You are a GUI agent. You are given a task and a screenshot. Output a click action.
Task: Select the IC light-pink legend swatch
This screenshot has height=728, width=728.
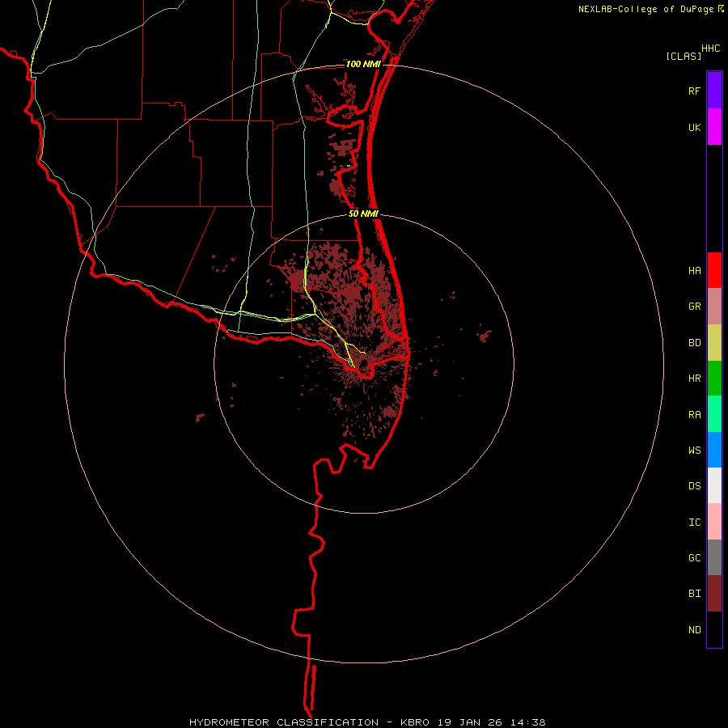point(714,522)
